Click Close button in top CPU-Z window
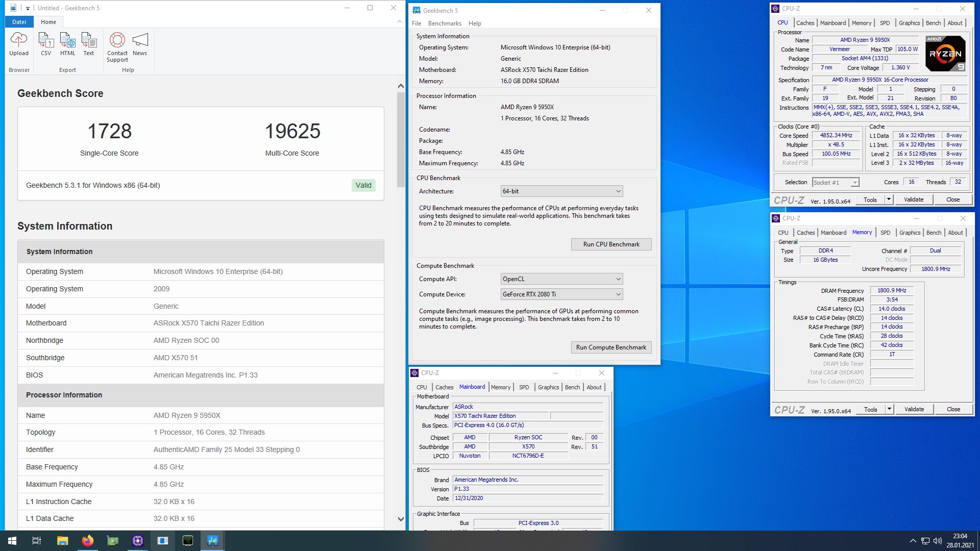The width and height of the screenshot is (980, 551). [953, 199]
